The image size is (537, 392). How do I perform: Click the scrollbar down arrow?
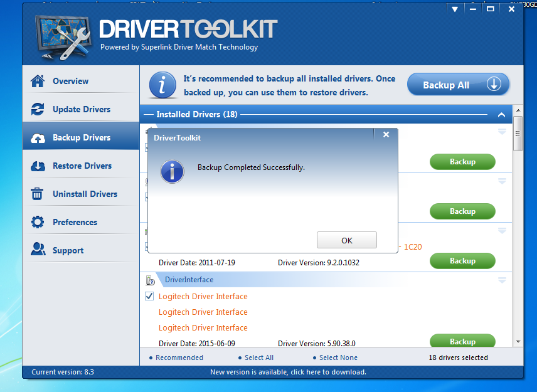pyautogui.click(x=518, y=342)
